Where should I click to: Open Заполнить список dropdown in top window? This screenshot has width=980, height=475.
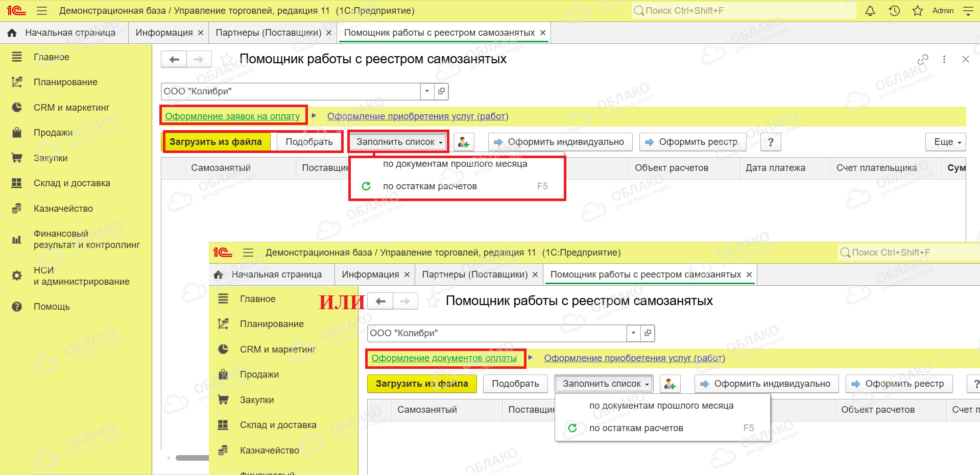(399, 142)
